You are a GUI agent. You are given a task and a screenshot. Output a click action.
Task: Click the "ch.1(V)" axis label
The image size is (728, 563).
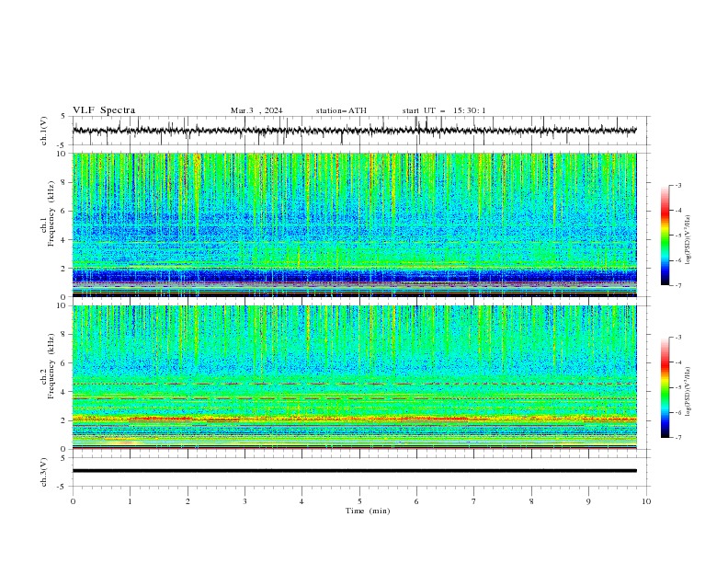[44, 131]
